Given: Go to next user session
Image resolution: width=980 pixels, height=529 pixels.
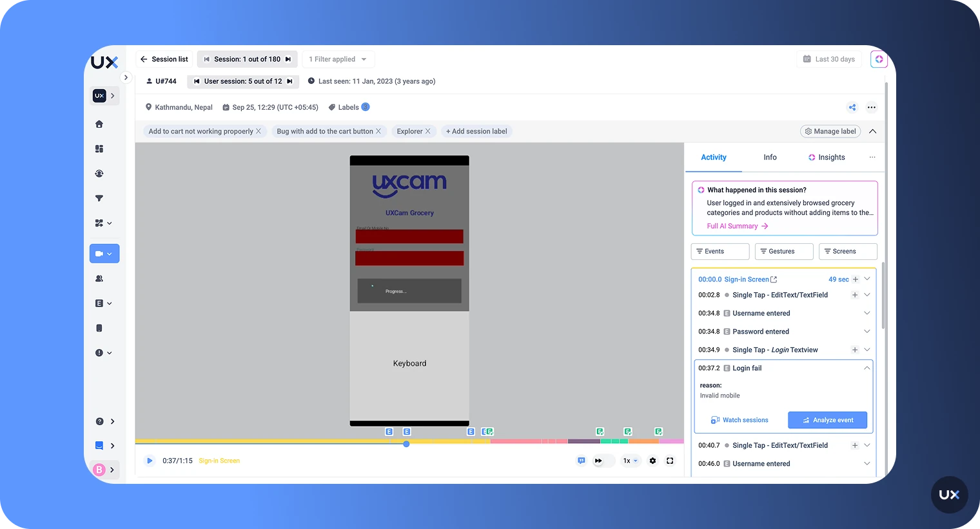Looking at the screenshot, I should pyautogui.click(x=289, y=81).
